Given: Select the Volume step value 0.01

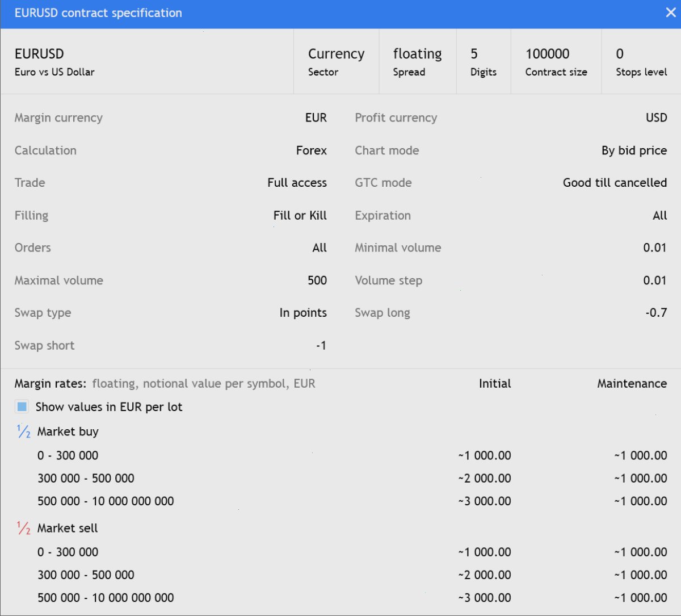Looking at the screenshot, I should (x=655, y=280).
